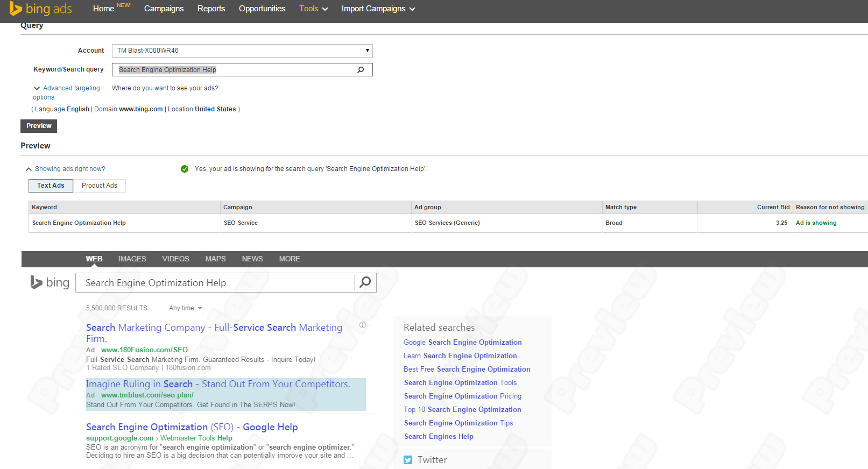Click the Bing logo in preview
Viewport: 868px width, 469px height.
point(50,282)
